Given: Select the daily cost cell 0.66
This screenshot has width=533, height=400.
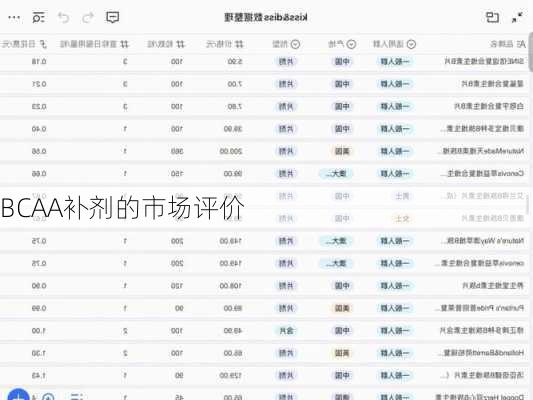Looking at the screenshot, I should [39, 174].
